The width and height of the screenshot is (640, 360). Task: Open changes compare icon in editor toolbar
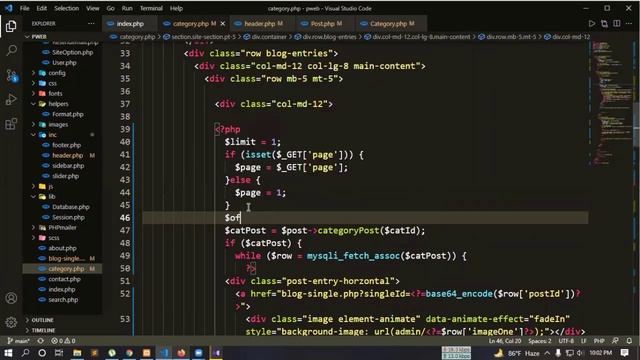pyautogui.click(x=604, y=24)
